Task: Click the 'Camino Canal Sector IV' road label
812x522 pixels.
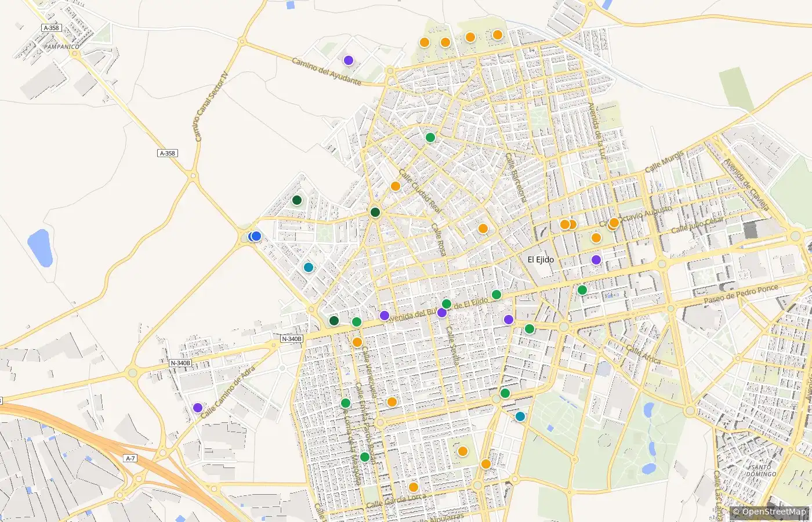Action: pos(211,107)
